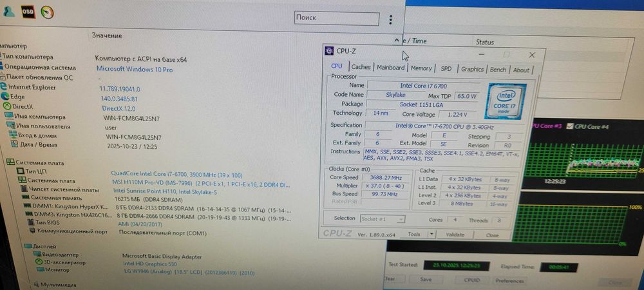The image size is (644, 290).
Task: Click the Intel Core i7 logo in CPU-Z
Action: coord(505,101)
